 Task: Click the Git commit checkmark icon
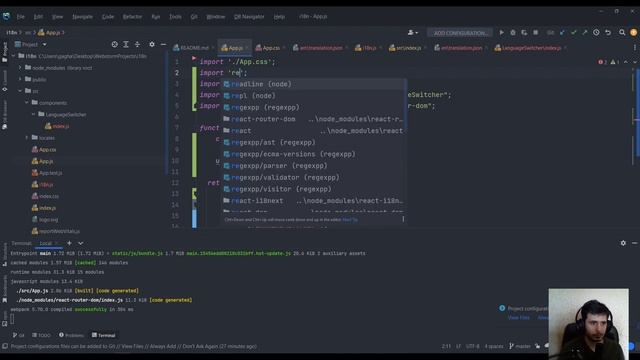tap(573, 33)
